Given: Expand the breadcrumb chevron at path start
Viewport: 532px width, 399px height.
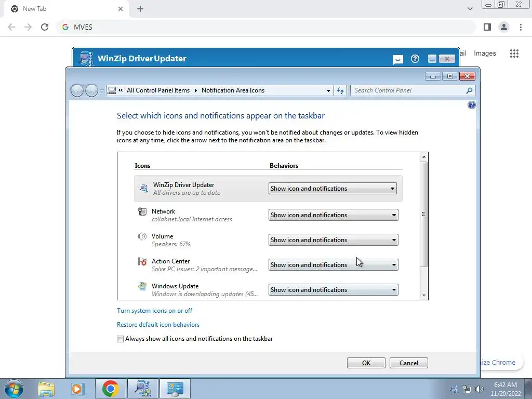Looking at the screenshot, I should point(121,90).
